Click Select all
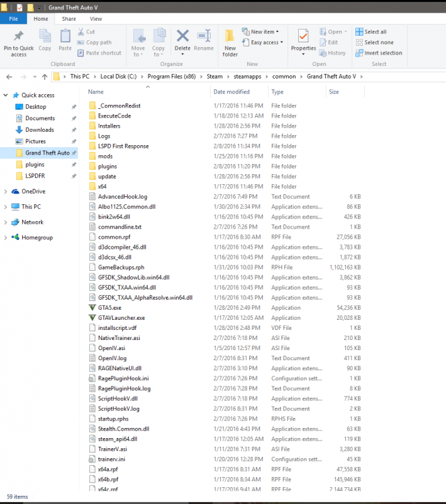Viewport: 446px width, 504px height. coord(371,32)
